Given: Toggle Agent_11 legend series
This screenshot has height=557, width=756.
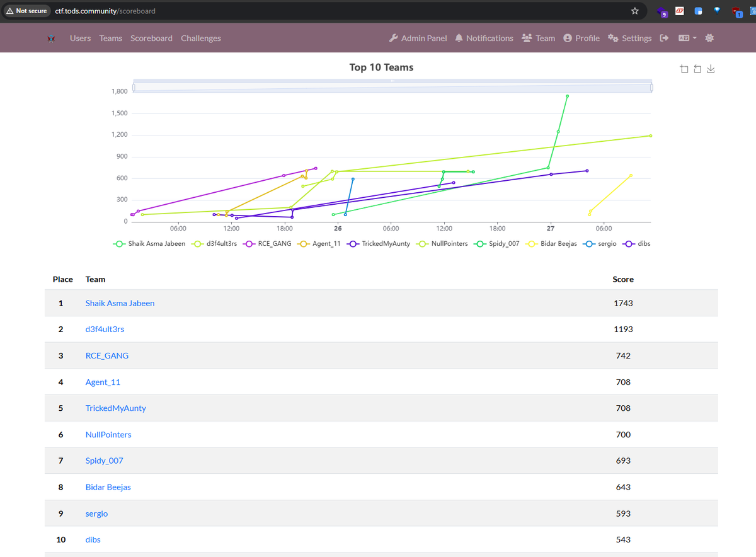Looking at the screenshot, I should [320, 243].
